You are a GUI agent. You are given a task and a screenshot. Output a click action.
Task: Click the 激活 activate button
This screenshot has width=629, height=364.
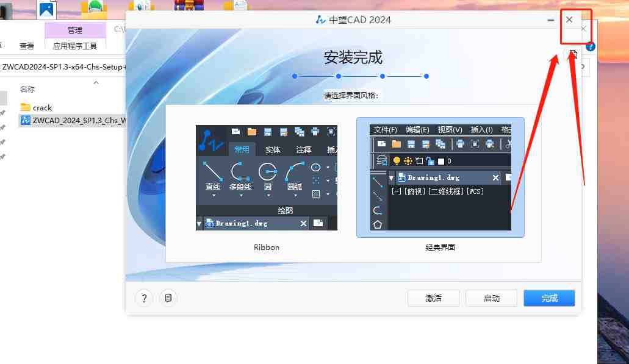[433, 298]
